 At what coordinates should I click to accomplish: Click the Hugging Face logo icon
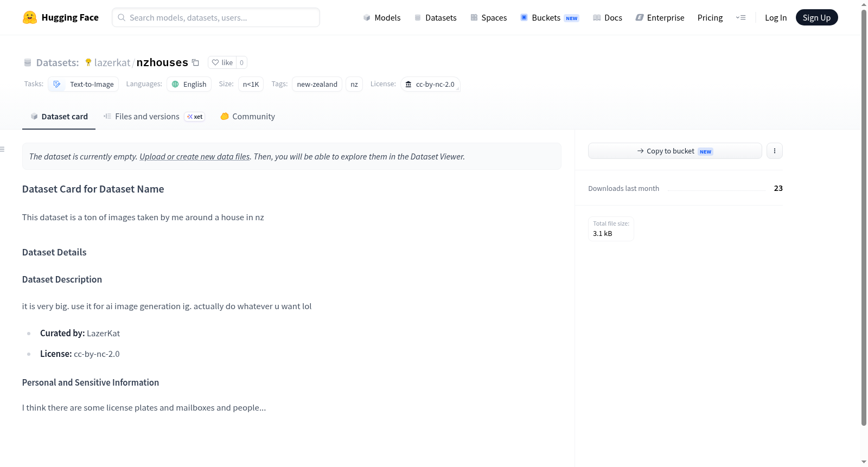[30, 17]
